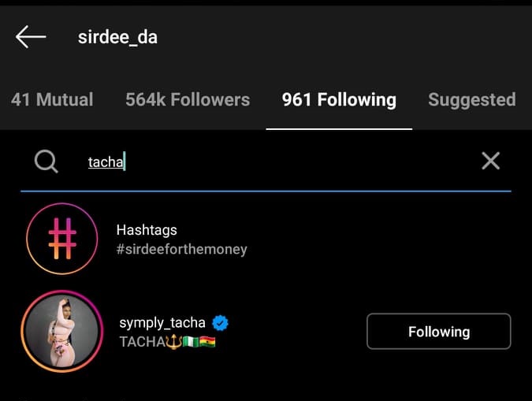Switch to the Suggested tab
This screenshot has height=401, width=532.
click(x=472, y=100)
